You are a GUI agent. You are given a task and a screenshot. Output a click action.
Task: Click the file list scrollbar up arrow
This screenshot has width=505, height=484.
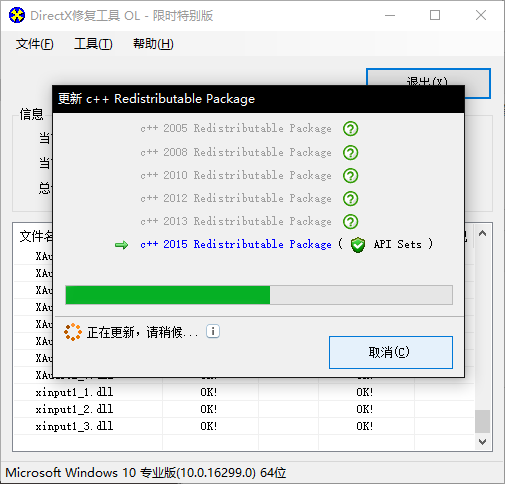(482, 233)
